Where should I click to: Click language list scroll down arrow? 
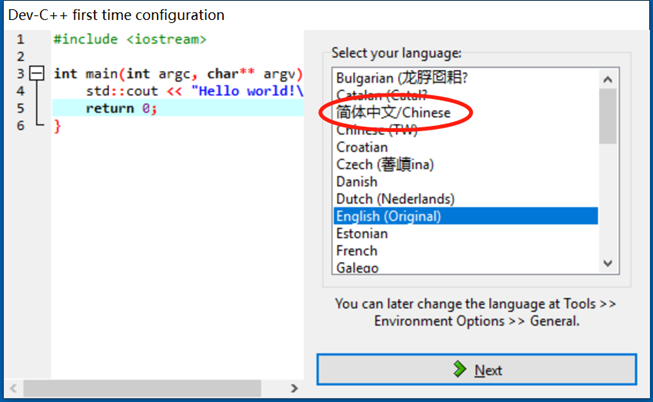click(x=608, y=263)
